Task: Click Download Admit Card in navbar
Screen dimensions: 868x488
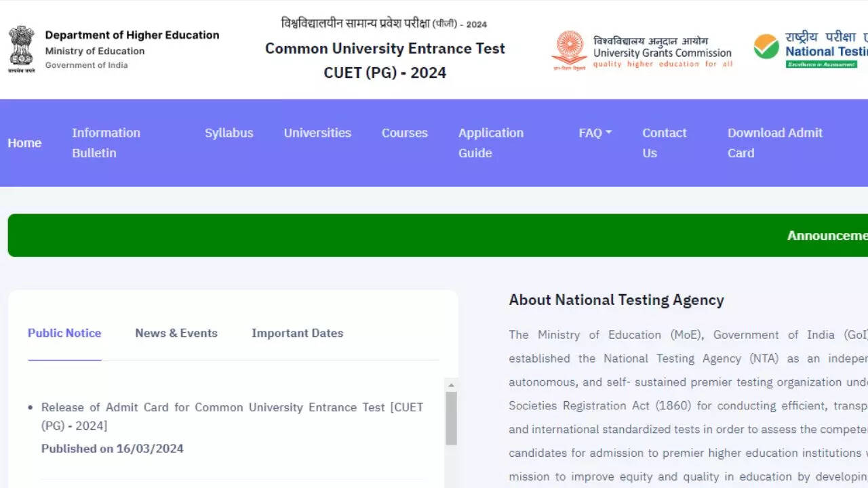Action: [x=774, y=143]
